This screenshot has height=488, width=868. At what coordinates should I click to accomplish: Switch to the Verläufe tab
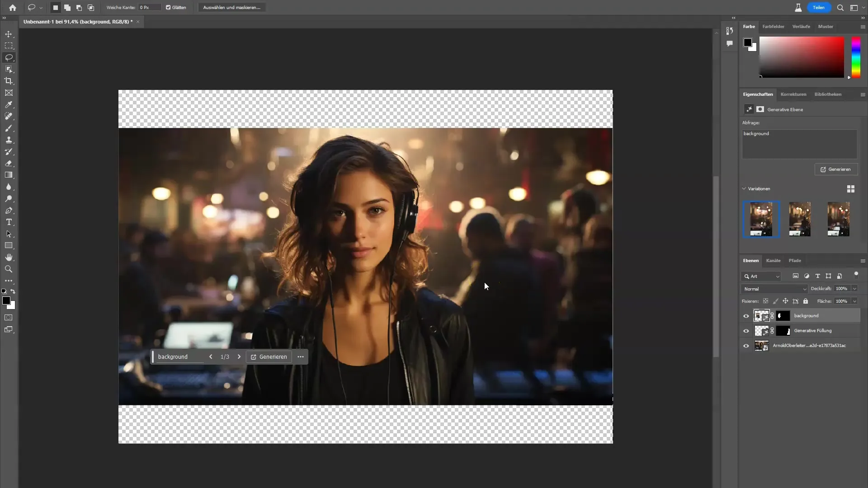(x=801, y=26)
